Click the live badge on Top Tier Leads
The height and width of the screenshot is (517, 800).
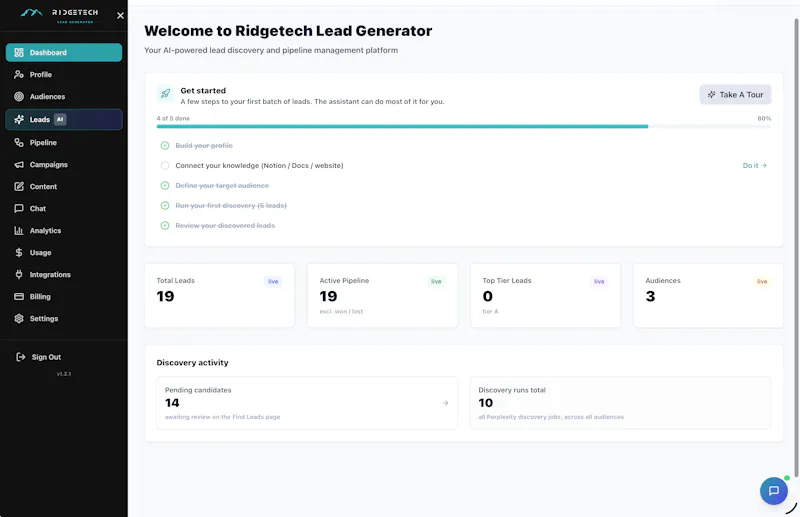599,281
